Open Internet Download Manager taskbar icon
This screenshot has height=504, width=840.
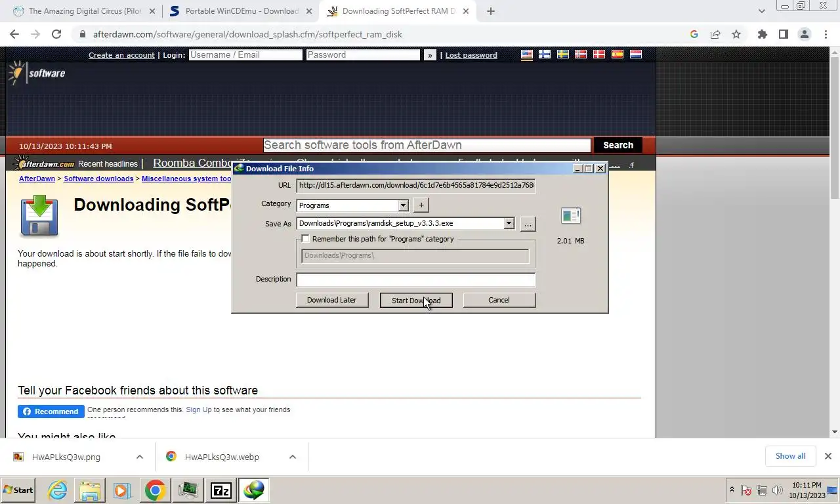pos(254,490)
